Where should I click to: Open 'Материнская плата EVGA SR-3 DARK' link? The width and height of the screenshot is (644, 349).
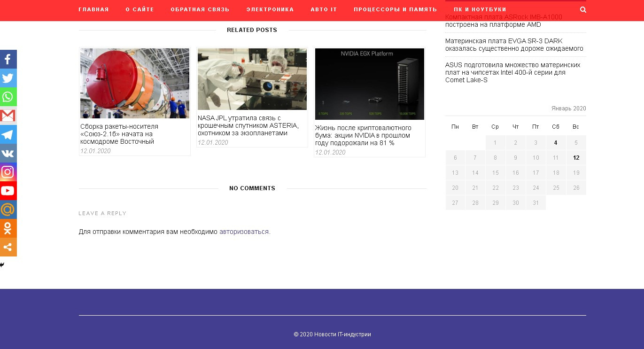pyautogui.click(x=514, y=45)
